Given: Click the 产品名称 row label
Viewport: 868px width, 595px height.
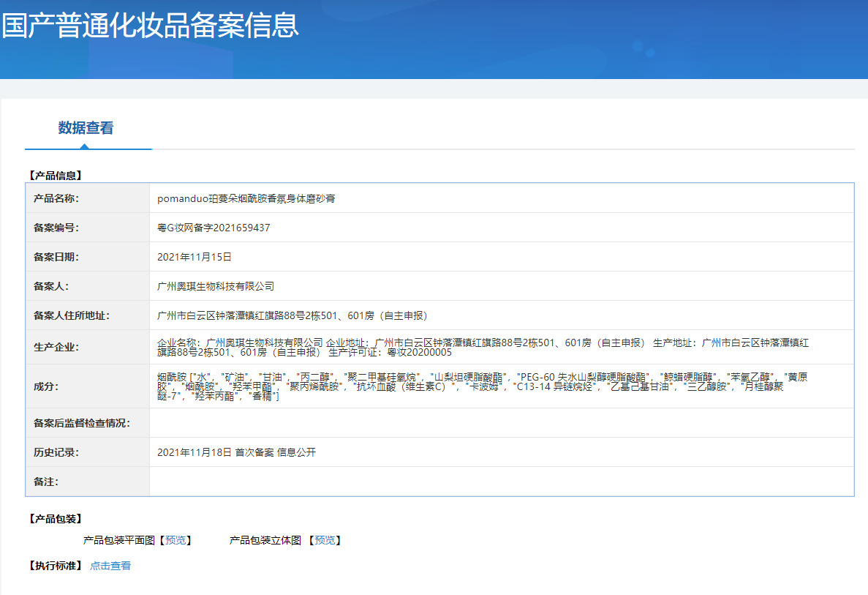Looking at the screenshot, I should coord(56,198).
